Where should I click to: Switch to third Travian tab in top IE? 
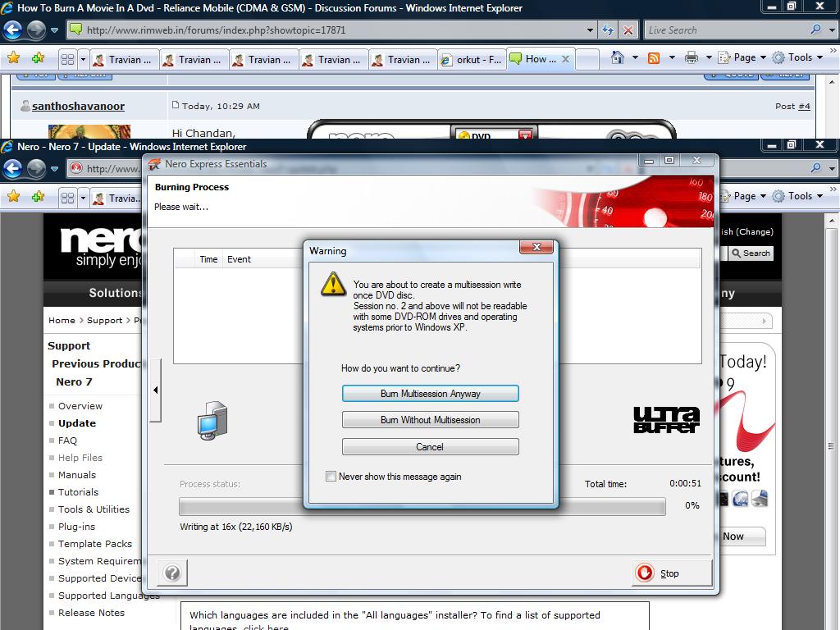click(x=263, y=59)
